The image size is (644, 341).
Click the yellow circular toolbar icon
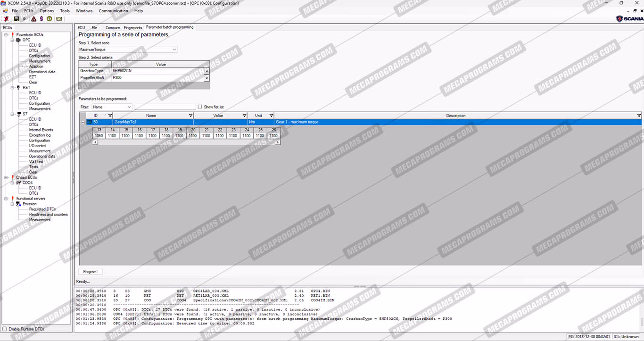(x=50, y=19)
